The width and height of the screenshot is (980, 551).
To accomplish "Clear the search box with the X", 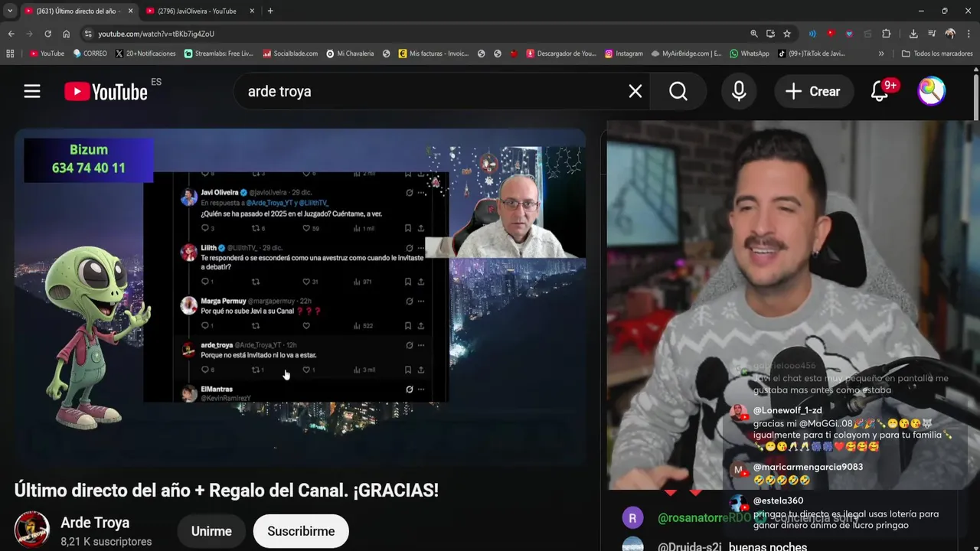I will 635,91.
